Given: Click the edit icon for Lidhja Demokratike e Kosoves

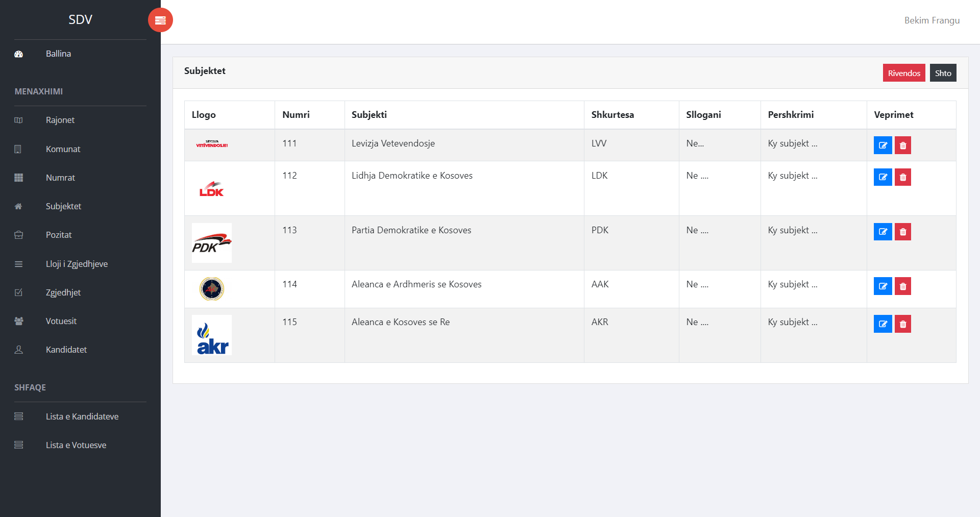Looking at the screenshot, I should coord(883,177).
